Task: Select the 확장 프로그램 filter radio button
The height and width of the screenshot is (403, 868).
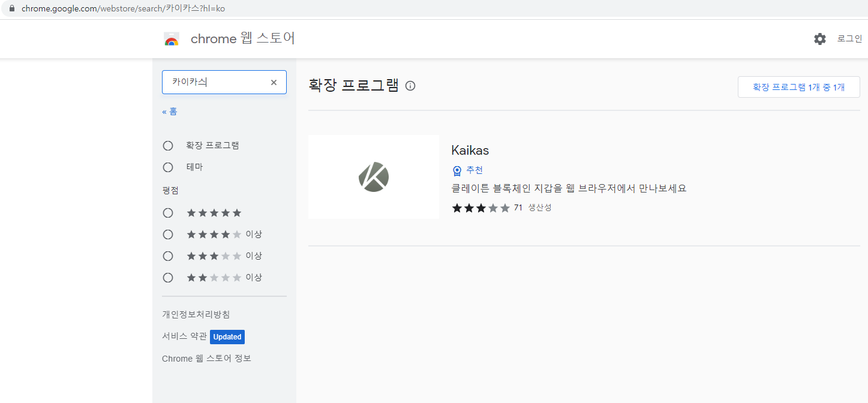Action: [x=167, y=145]
